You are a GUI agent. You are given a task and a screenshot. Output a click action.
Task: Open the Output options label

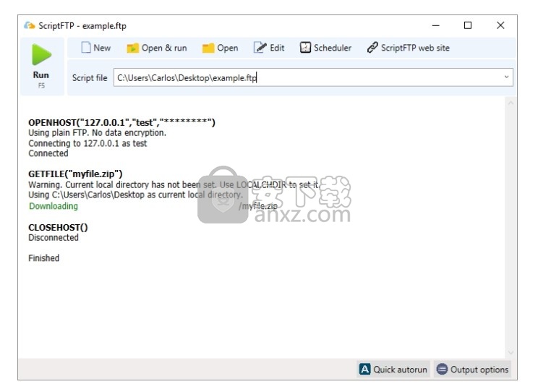[479, 370]
